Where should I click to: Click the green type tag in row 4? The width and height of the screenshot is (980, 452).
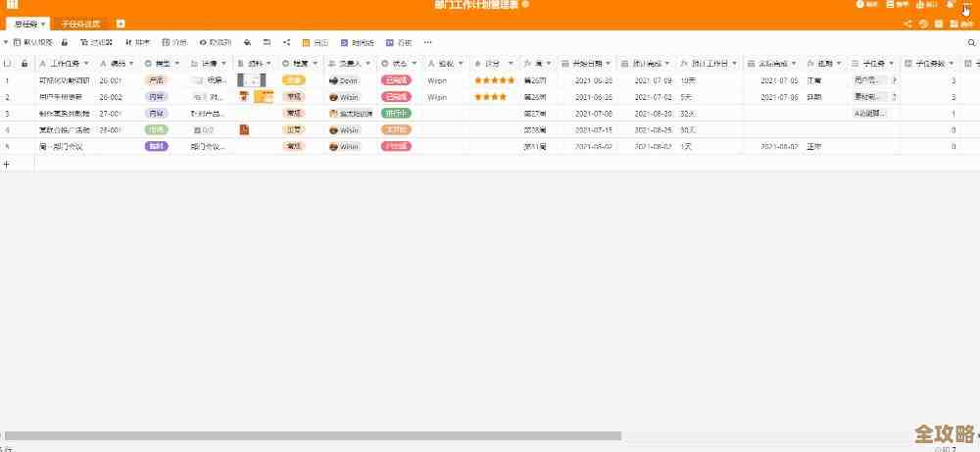coord(156,129)
